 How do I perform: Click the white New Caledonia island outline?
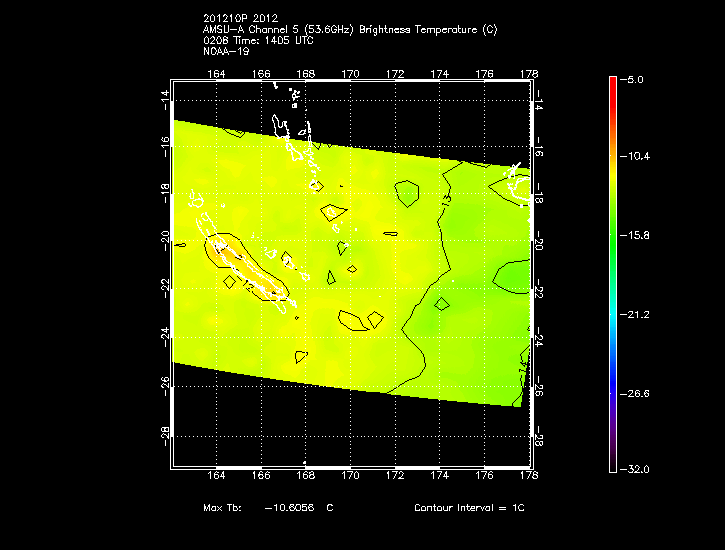pyautogui.click(x=244, y=268)
